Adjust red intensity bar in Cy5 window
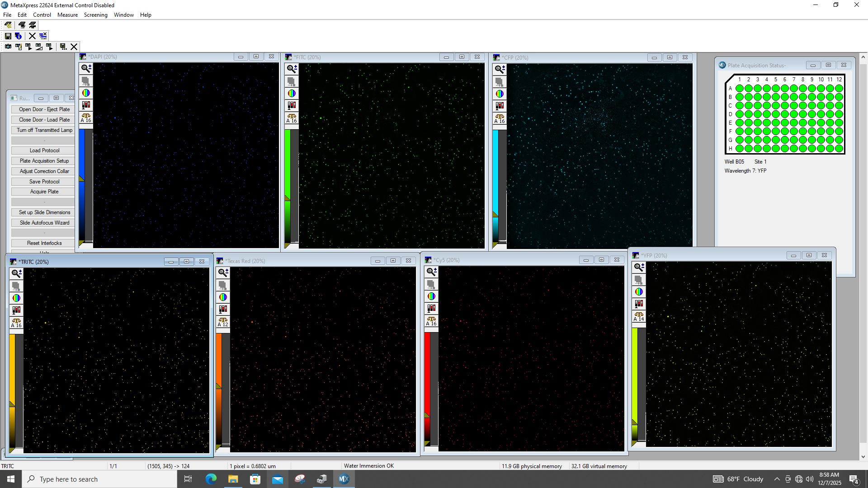 click(x=427, y=375)
